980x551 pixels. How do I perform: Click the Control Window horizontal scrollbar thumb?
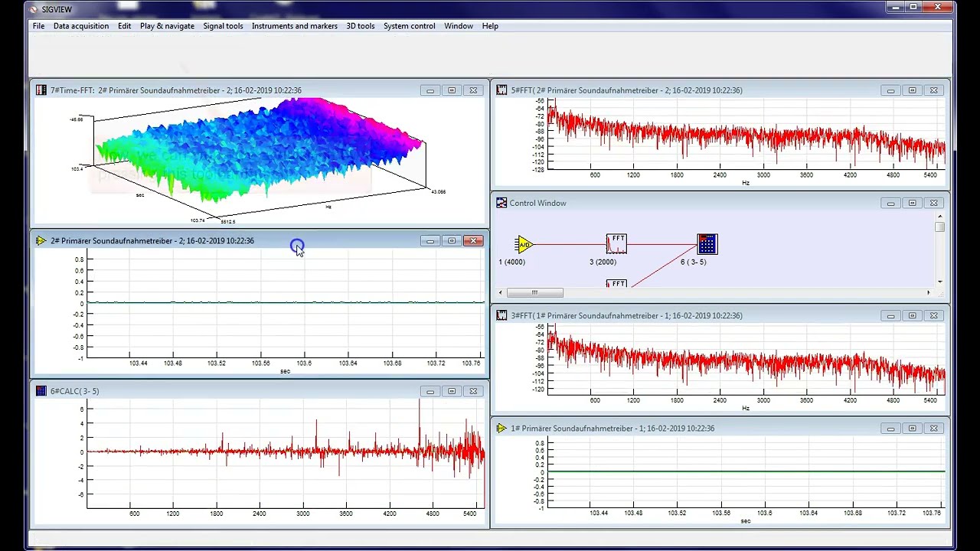click(534, 292)
